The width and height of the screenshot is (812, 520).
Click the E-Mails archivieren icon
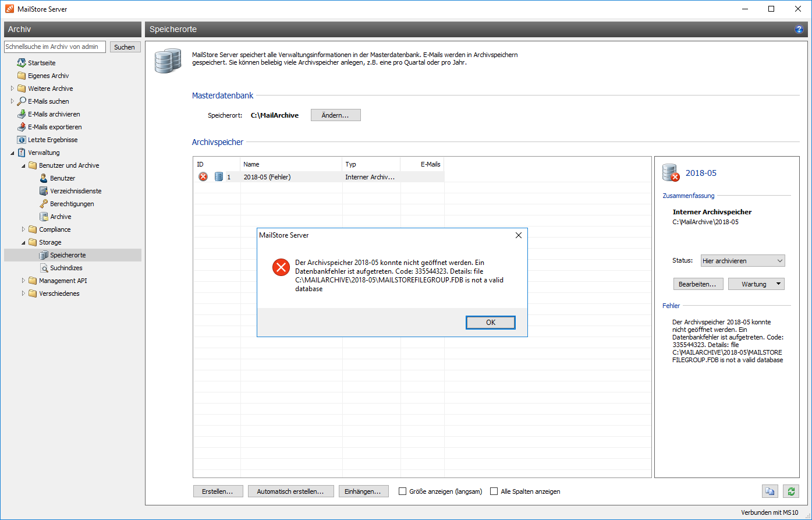coord(22,114)
